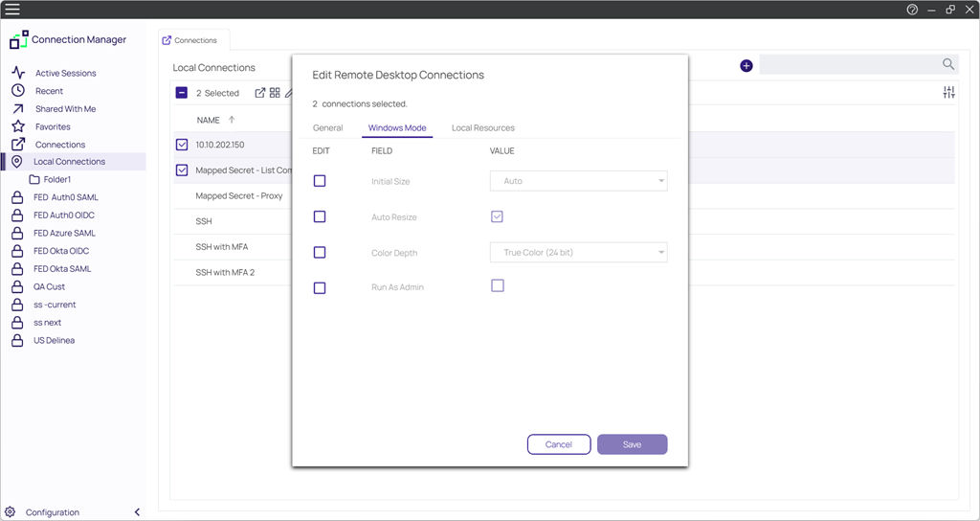Open the column filter settings icon
This screenshot has width=980, height=521.
click(948, 93)
